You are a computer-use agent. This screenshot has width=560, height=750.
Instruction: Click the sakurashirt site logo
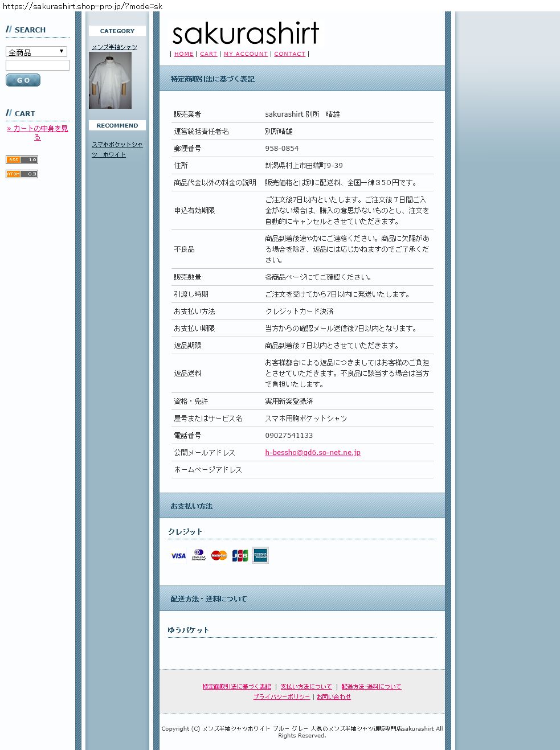tap(245, 34)
